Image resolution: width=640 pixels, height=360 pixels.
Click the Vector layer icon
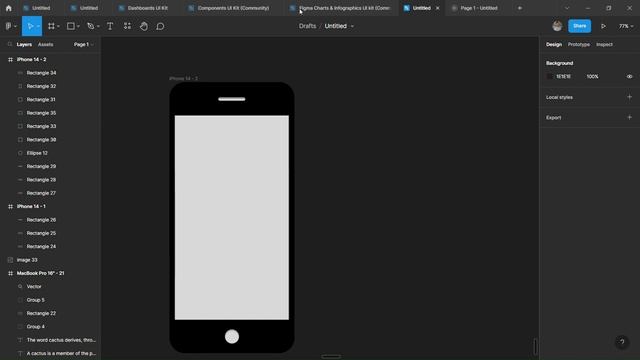click(20, 287)
